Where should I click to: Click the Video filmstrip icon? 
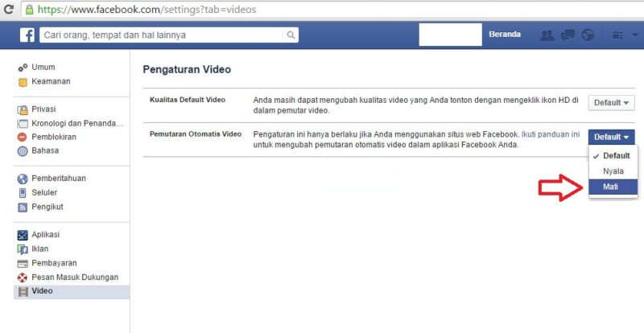(23, 291)
